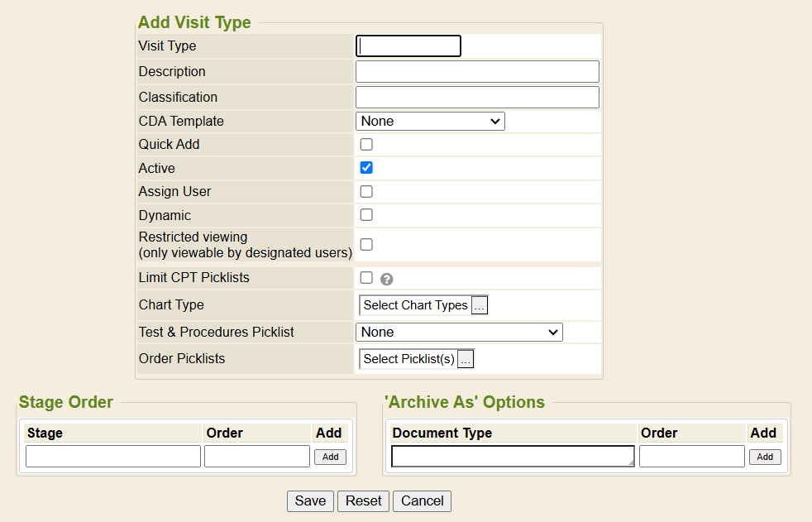Open the Test & Procedures Picklist dropdown
This screenshot has height=522, width=812.
pyautogui.click(x=459, y=333)
